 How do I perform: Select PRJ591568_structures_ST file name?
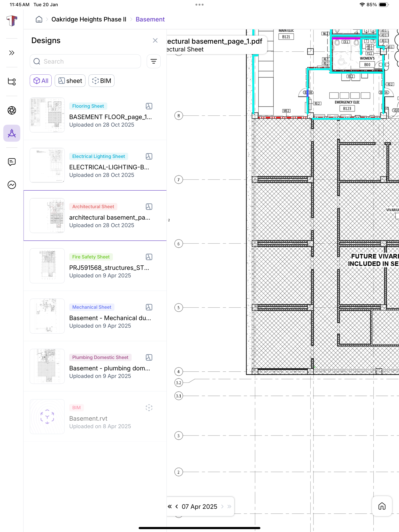tap(109, 268)
